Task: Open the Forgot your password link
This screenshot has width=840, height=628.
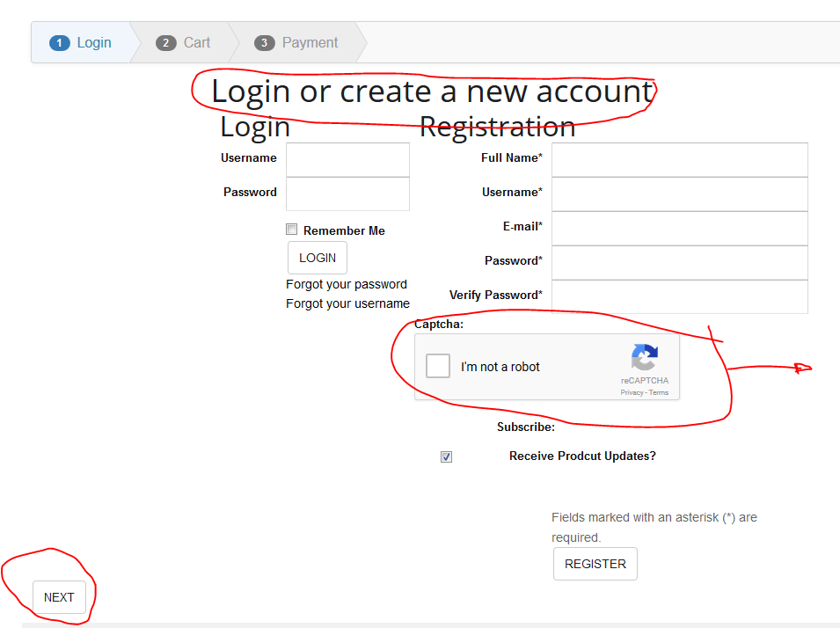Action: pyautogui.click(x=347, y=284)
